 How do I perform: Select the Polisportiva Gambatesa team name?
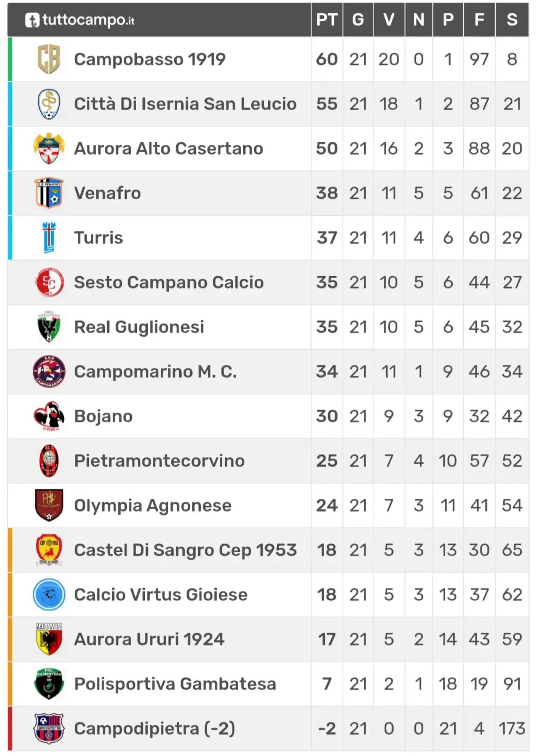[175, 684]
